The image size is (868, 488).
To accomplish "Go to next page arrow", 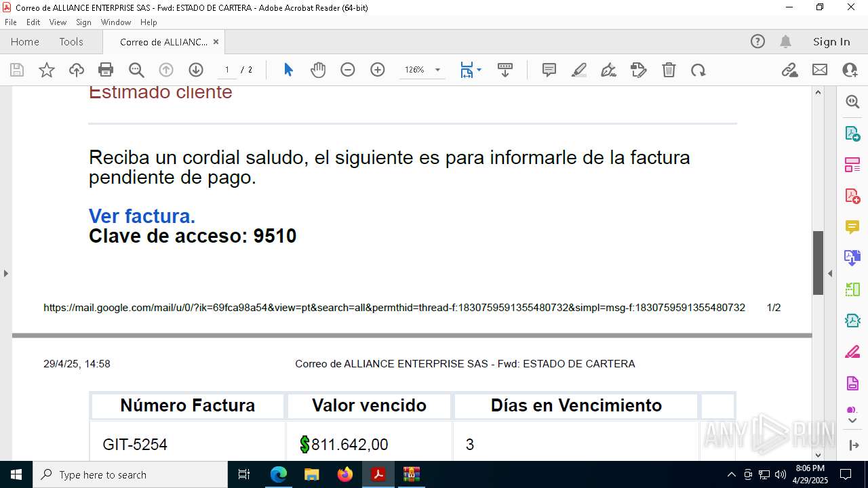I will pyautogui.click(x=196, y=70).
